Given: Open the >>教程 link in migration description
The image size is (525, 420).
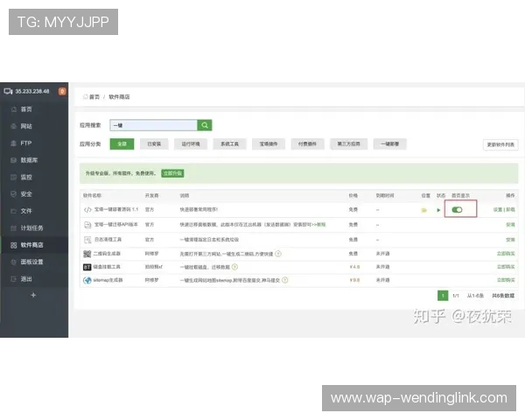Looking at the screenshot, I should (x=319, y=225).
